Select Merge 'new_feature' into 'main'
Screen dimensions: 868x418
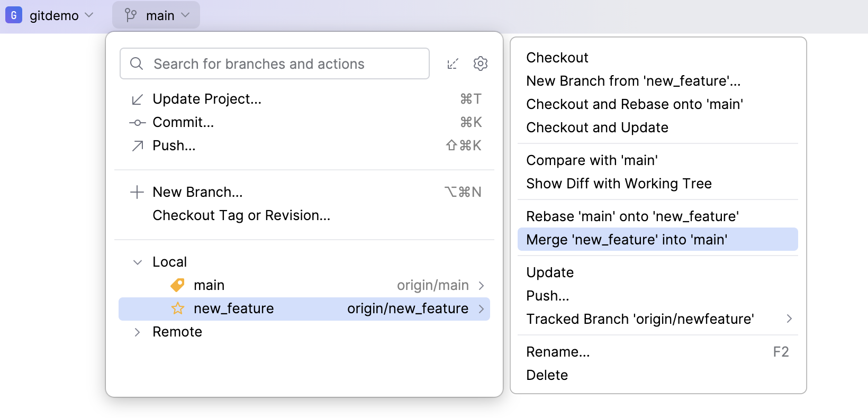tap(627, 240)
